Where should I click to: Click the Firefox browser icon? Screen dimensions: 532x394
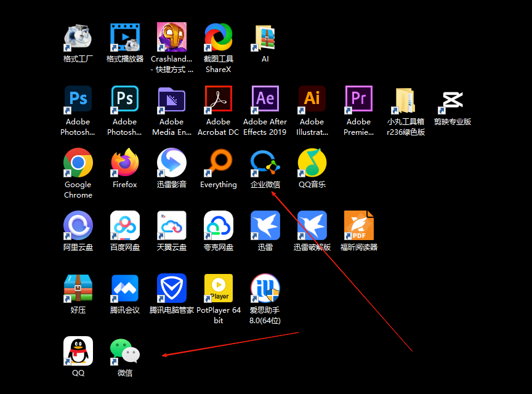click(x=125, y=163)
